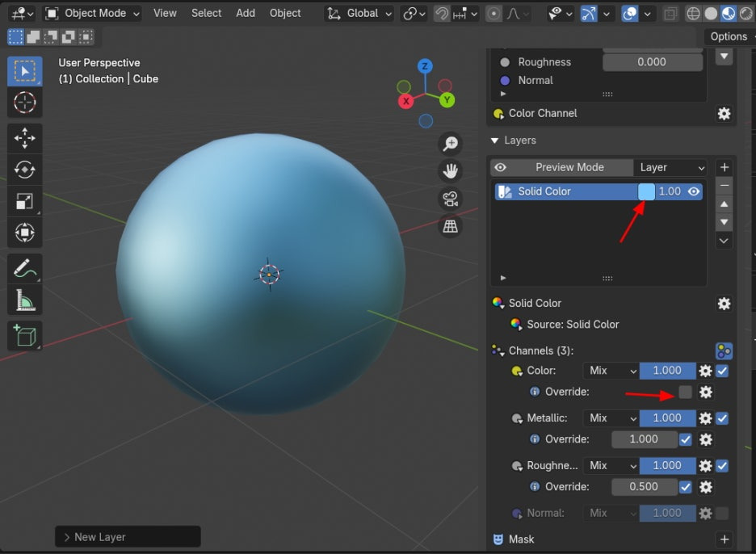Screen dimensions: 756x554
Task: Click the X axis on navigation gizmo
Action: (406, 101)
